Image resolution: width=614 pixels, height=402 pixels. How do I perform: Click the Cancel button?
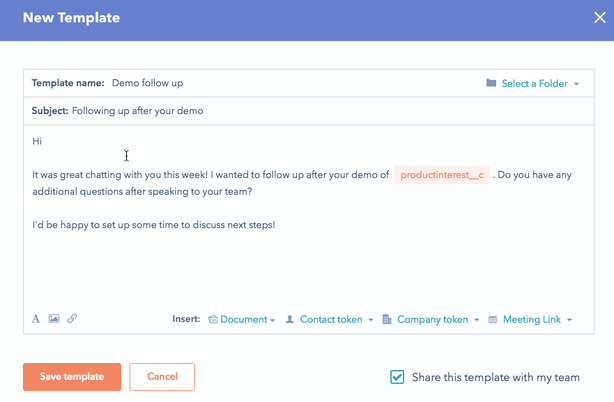point(162,377)
